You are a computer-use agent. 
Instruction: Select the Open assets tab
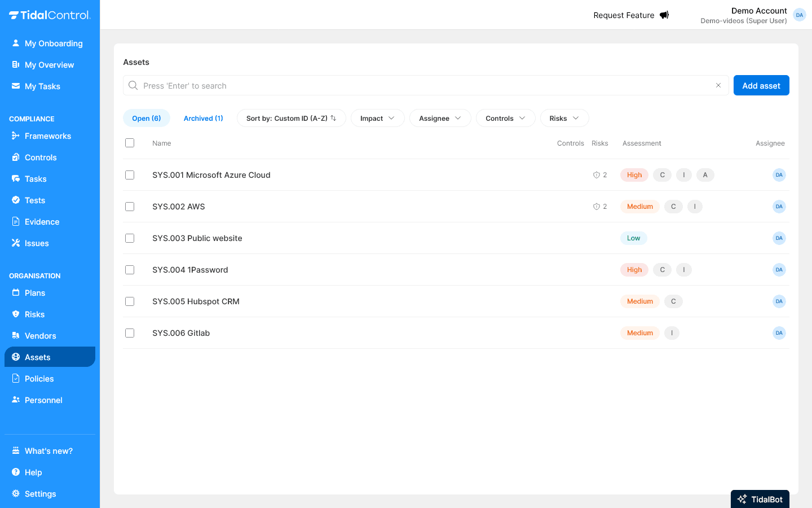tap(146, 118)
